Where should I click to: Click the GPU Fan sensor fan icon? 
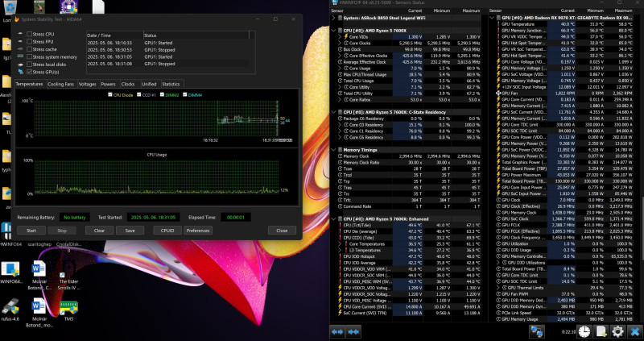coord(498,94)
